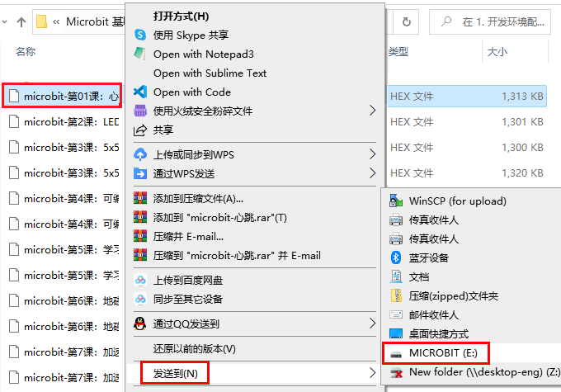Select 使用 Skype 共享 menu entry

[x=191, y=35]
